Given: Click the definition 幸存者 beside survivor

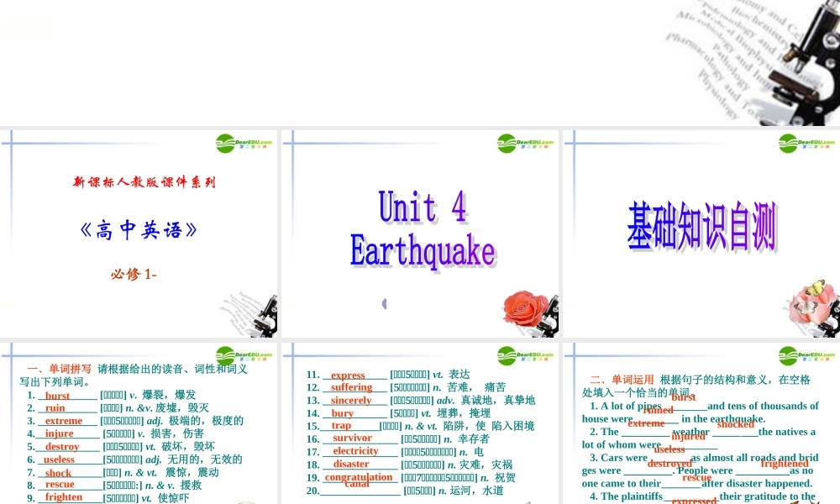Looking at the screenshot, I should [x=474, y=438].
